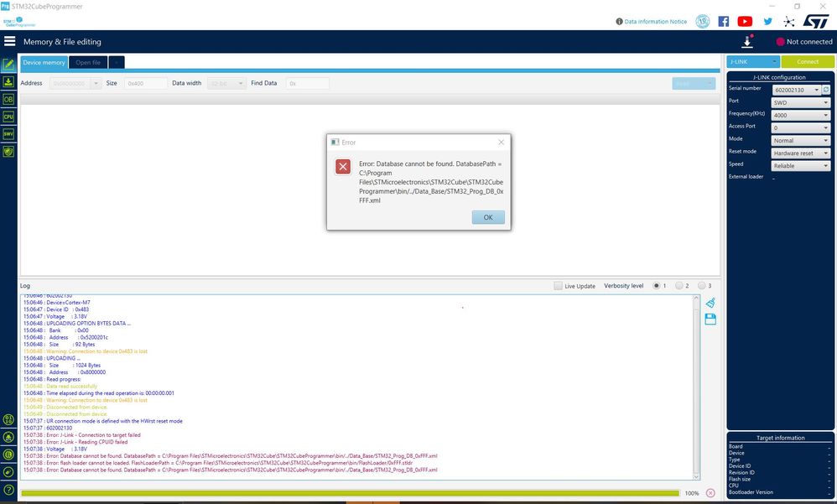The image size is (837, 504).
Task: Click the green Connect button
Action: click(x=808, y=62)
